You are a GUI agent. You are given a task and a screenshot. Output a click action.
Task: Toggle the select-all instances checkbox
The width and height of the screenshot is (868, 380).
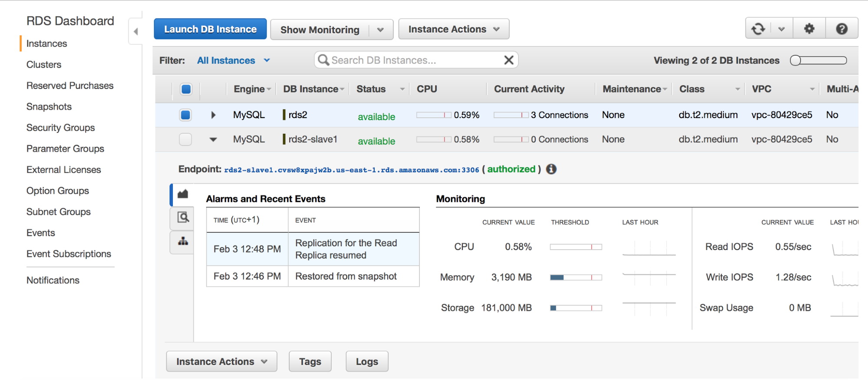coord(186,89)
